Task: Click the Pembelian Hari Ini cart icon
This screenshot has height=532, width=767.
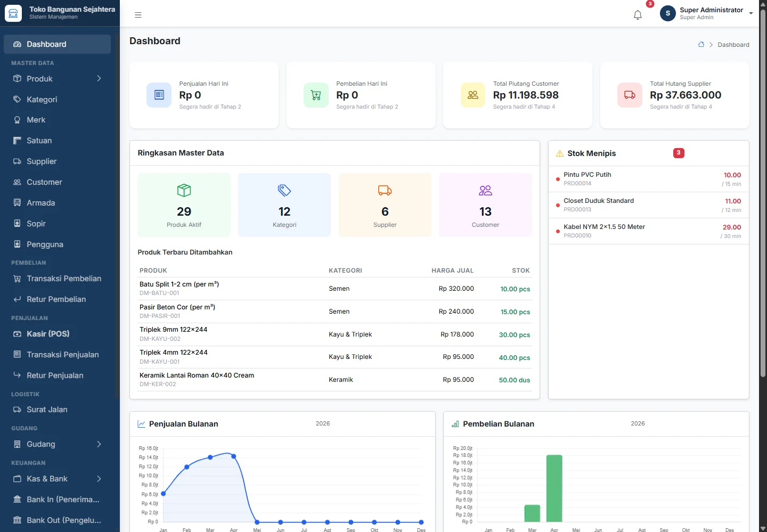Action: (316, 95)
